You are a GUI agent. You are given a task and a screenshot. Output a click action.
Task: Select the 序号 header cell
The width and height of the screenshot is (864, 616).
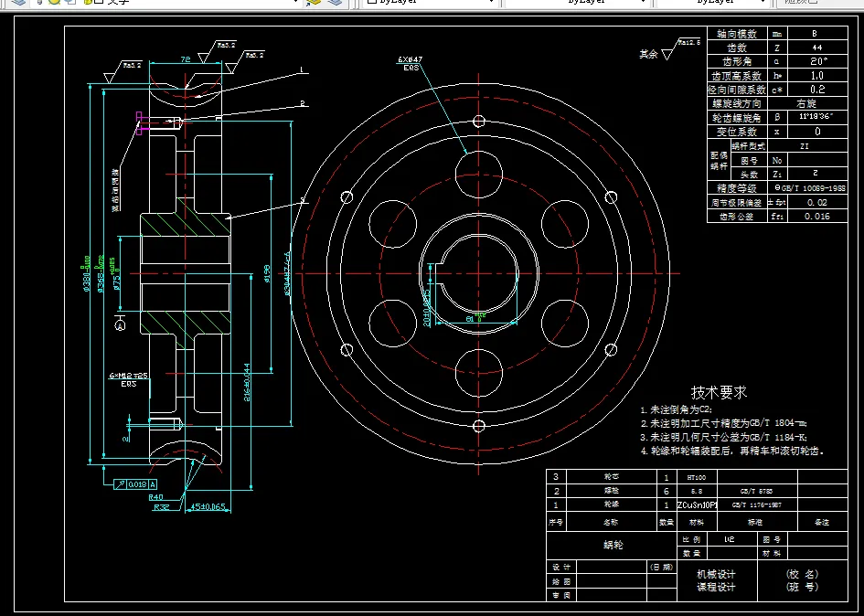[x=556, y=522]
